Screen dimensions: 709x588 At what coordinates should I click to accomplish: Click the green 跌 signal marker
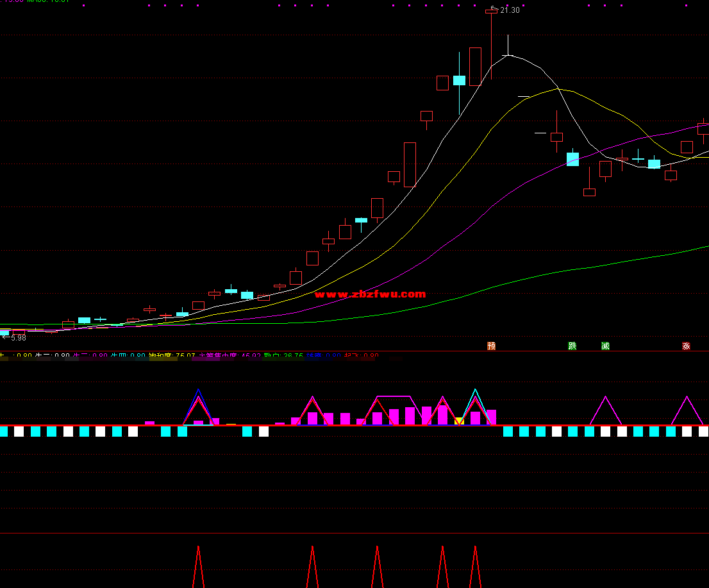pyautogui.click(x=572, y=346)
